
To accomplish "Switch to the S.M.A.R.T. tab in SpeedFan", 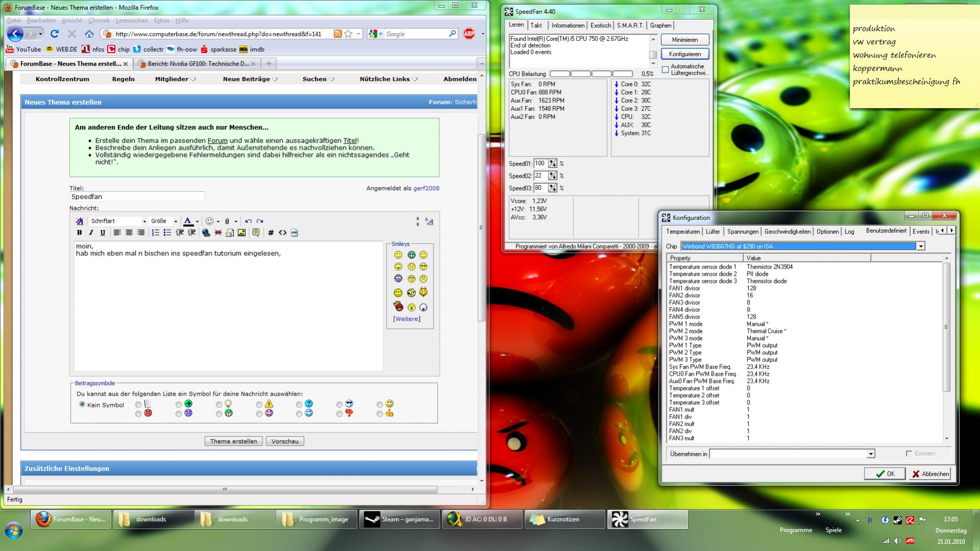I will coord(630,26).
